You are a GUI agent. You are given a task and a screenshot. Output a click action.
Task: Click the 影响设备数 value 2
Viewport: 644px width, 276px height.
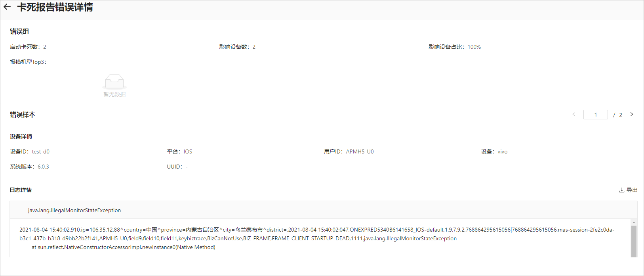click(x=254, y=47)
